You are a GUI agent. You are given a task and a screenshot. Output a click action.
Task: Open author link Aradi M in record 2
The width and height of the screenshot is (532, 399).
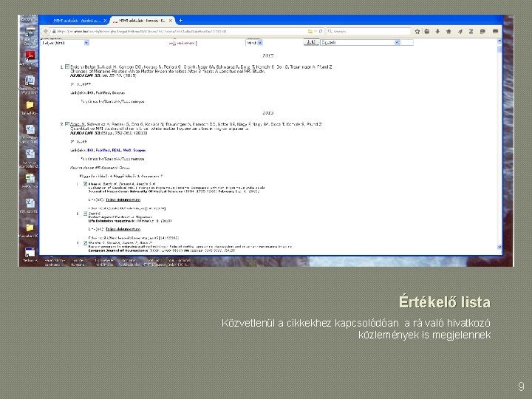coord(78,124)
